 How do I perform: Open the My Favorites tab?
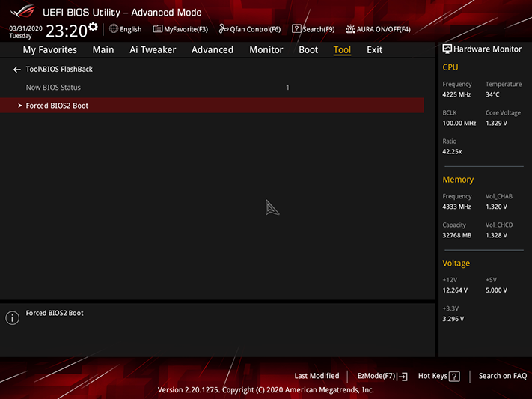(50, 50)
